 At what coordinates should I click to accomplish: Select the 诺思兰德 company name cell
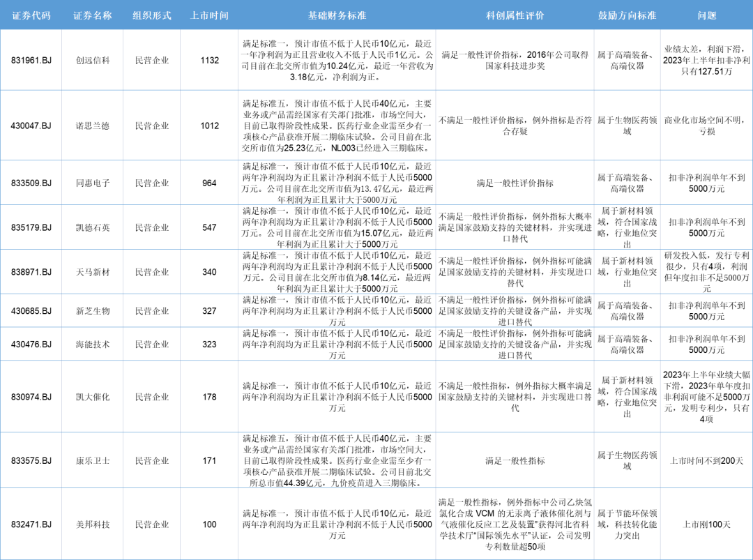[93, 126]
